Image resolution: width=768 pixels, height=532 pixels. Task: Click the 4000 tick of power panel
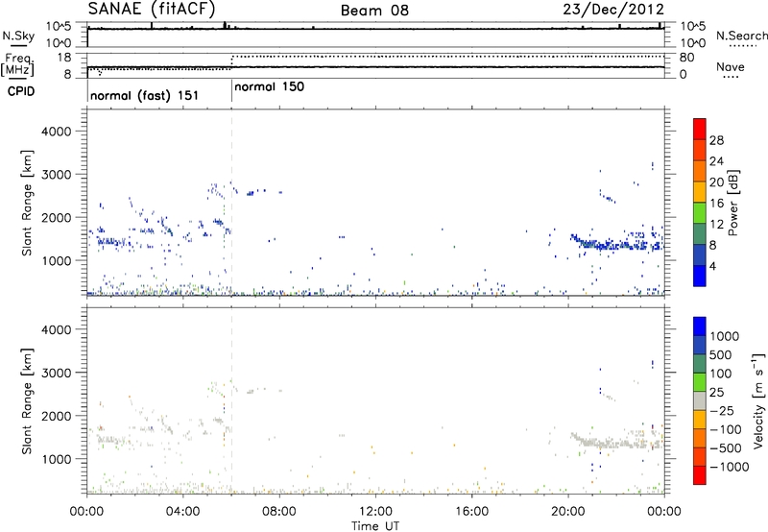(x=57, y=132)
